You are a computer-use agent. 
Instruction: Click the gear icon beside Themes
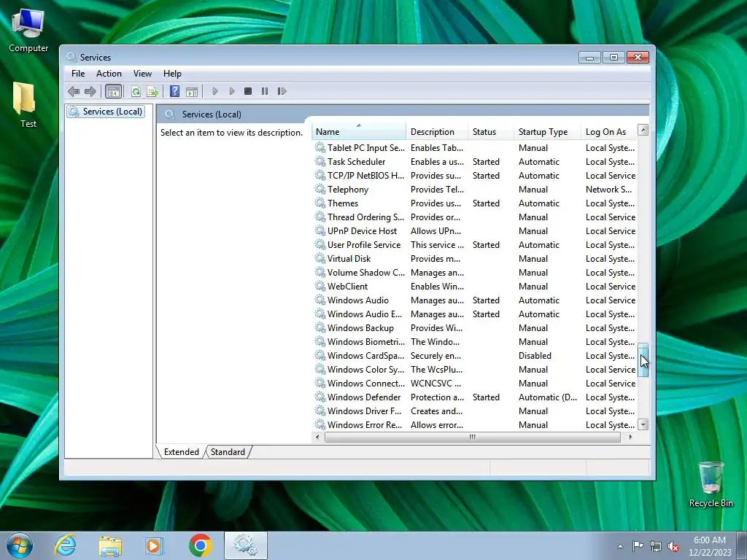[x=320, y=203]
